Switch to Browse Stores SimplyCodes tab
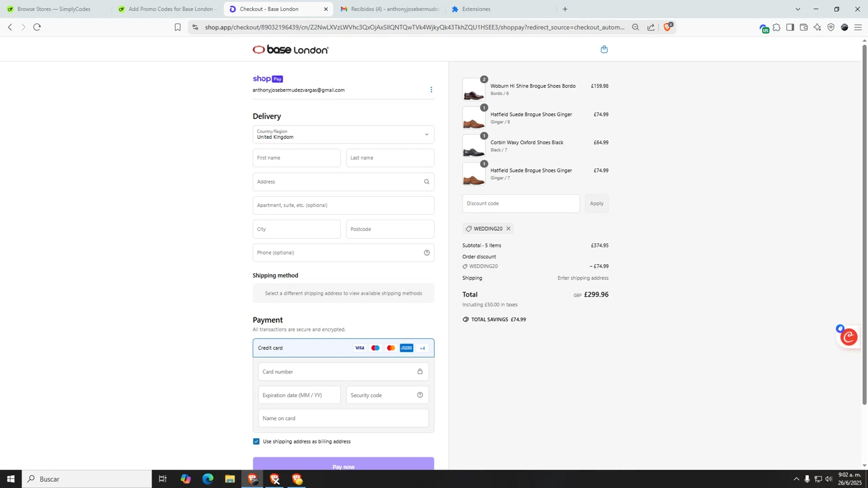Viewport: 868px width, 488px height. (55, 9)
